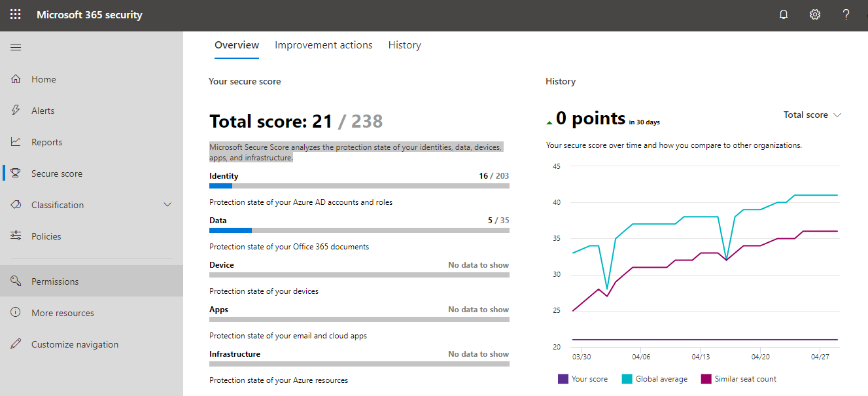Click the Infrastructure score progress bar
868x396 pixels.
(x=359, y=365)
